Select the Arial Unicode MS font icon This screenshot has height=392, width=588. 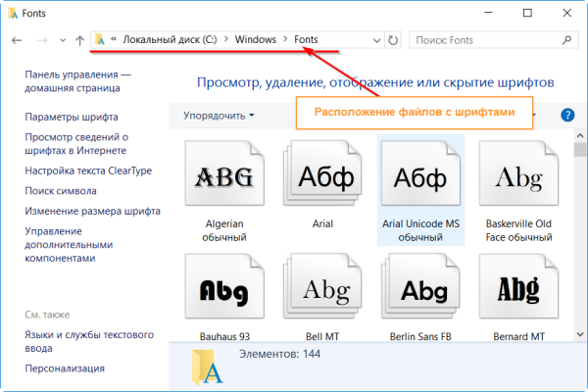click(420, 172)
